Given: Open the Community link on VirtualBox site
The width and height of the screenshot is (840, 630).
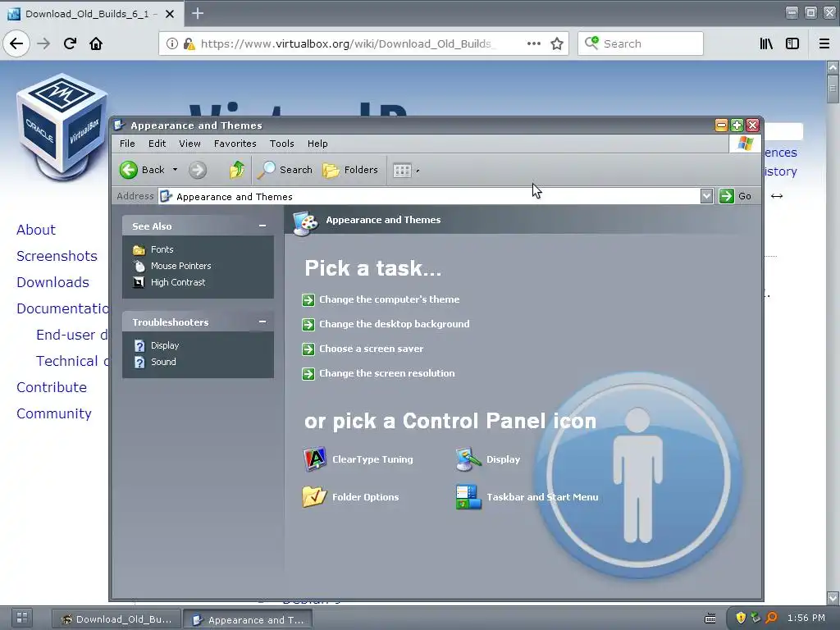Looking at the screenshot, I should [x=54, y=413].
